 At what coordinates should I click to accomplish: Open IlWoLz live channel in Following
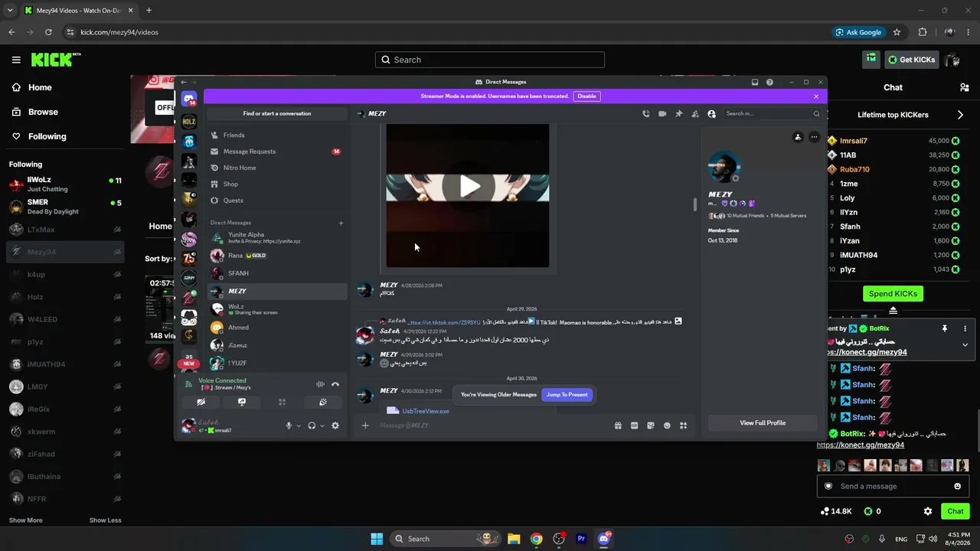[65, 184]
